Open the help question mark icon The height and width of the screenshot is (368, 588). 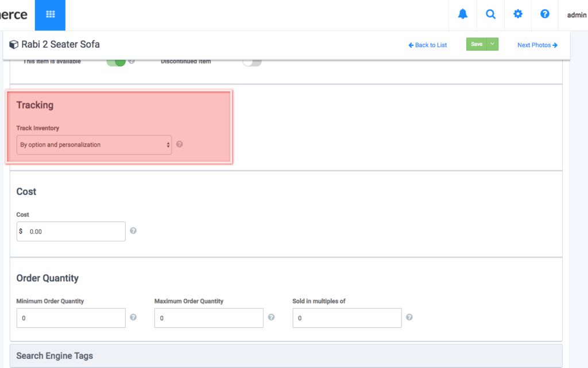[x=545, y=15]
